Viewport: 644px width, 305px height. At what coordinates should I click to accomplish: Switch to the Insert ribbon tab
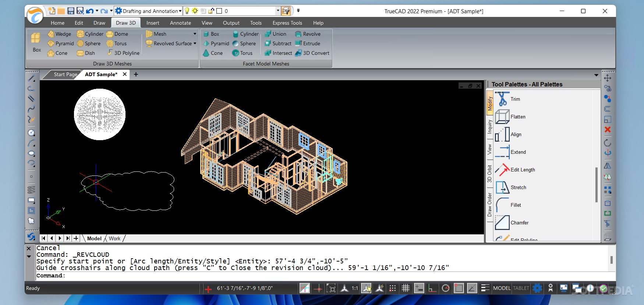(x=153, y=23)
